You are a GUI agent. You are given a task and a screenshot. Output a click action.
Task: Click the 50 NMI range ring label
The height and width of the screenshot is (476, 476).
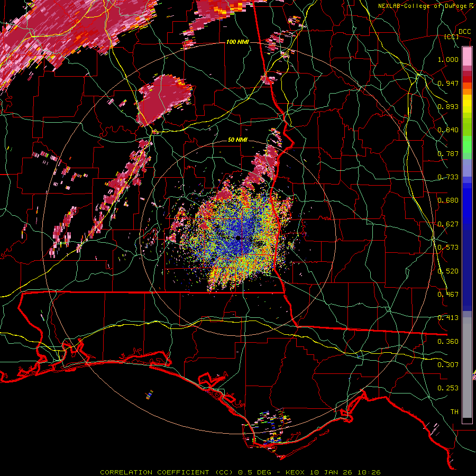pyautogui.click(x=237, y=140)
